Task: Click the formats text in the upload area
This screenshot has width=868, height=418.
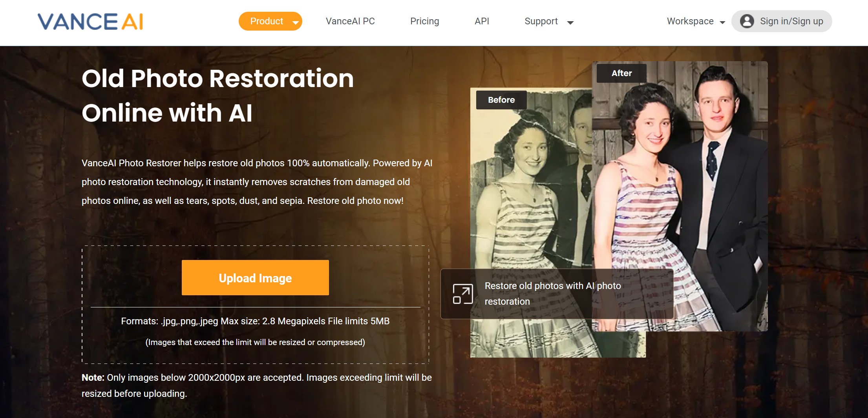Action: (255, 321)
